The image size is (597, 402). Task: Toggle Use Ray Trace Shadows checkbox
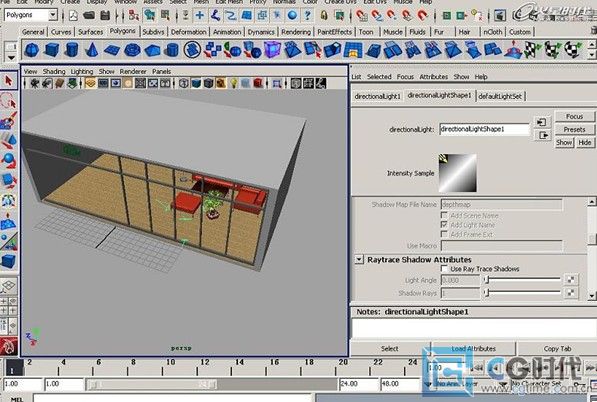coord(444,269)
